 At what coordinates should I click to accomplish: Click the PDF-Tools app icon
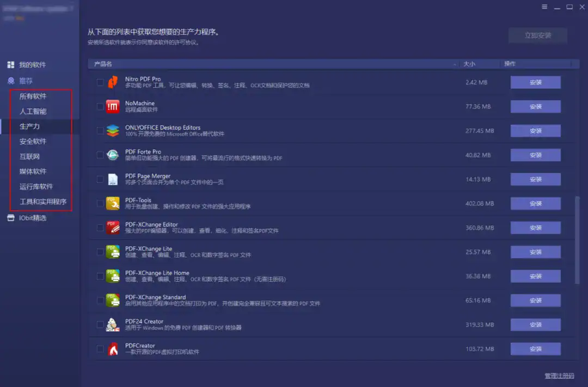113,203
